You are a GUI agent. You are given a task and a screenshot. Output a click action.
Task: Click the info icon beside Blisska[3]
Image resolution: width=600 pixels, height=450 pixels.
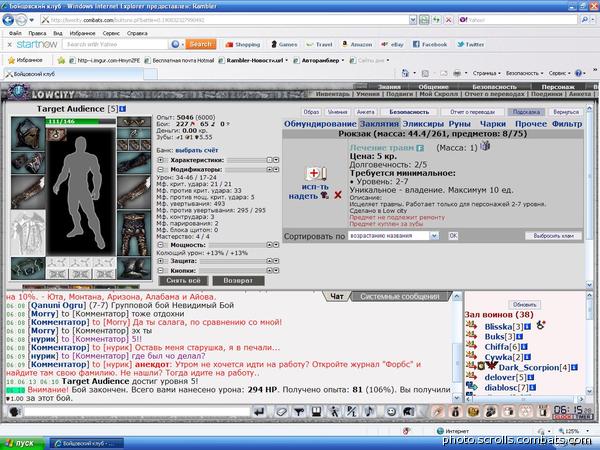tap(527, 326)
